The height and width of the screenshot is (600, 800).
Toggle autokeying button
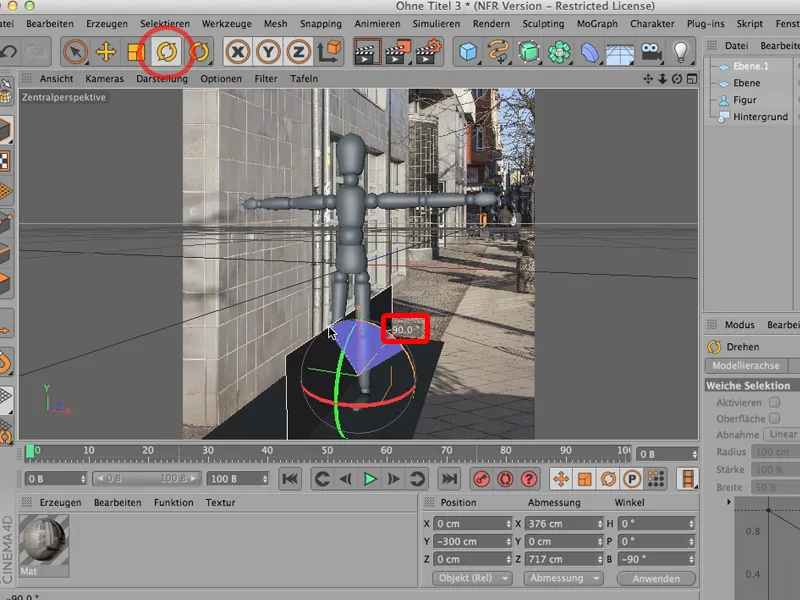pos(505,479)
